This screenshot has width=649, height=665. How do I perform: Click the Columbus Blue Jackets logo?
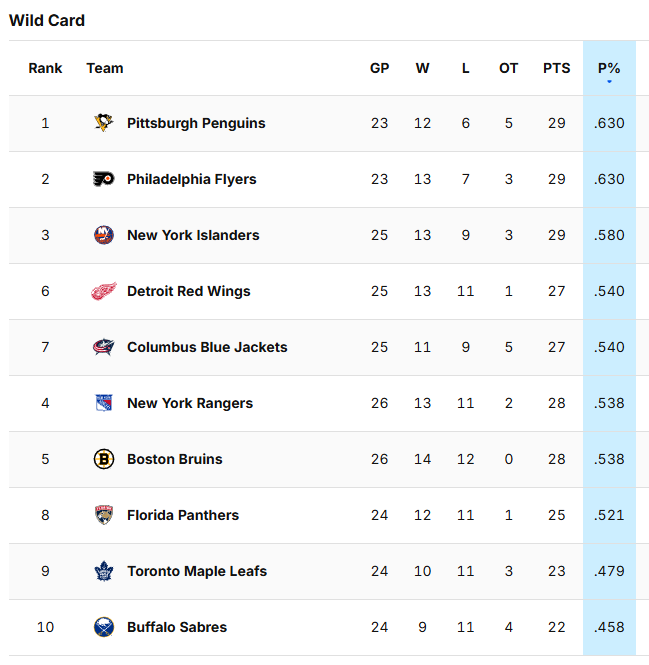(104, 347)
